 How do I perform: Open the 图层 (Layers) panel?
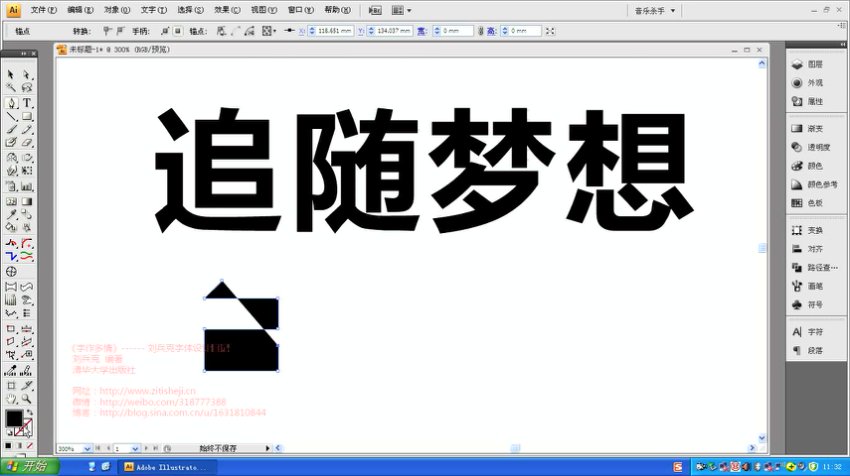[814, 64]
